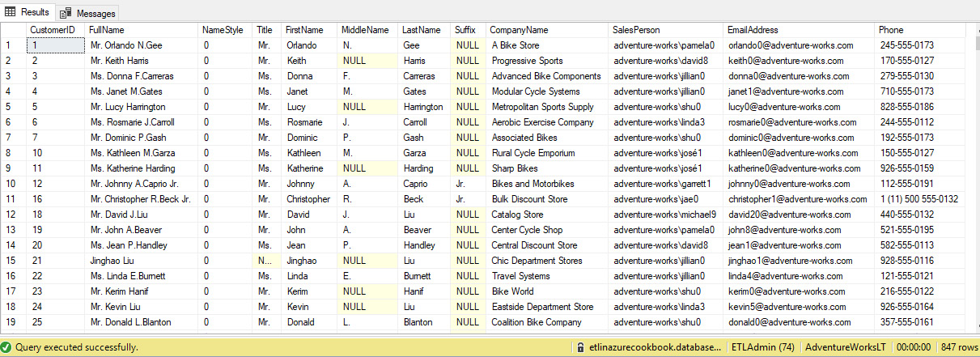The width and height of the screenshot is (980, 357).
Task: Click '847 rows' count in status bar
Action: pyautogui.click(x=958, y=346)
